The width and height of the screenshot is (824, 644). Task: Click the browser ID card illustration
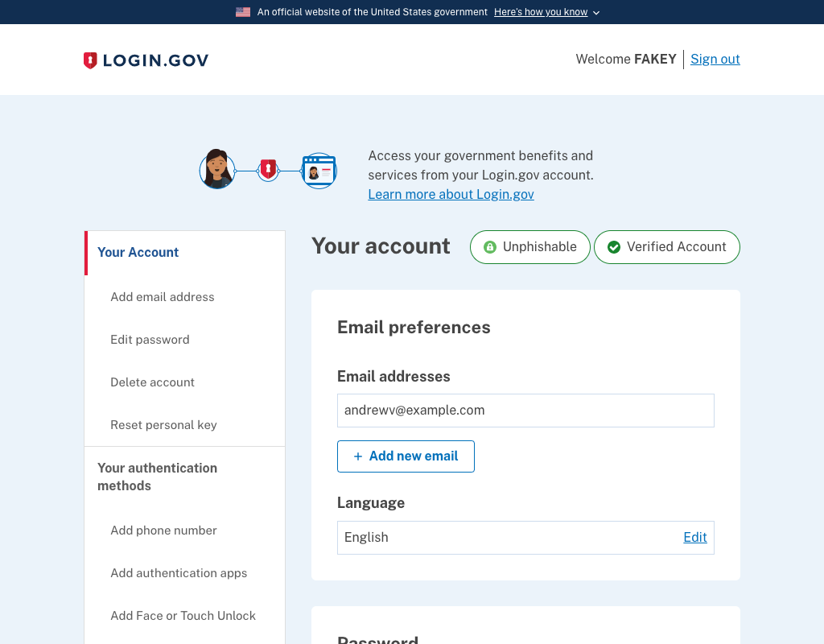pos(319,171)
